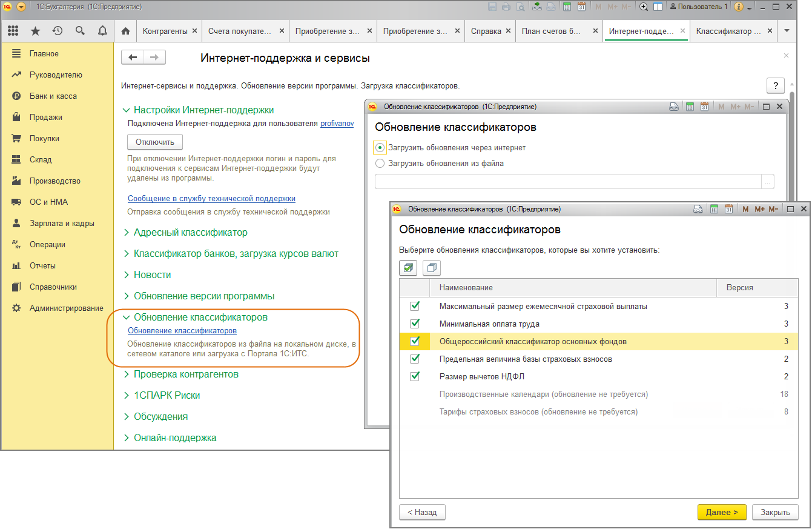The height and width of the screenshot is (529, 812).
Task: Open the sections grid menu icon
Action: pos(13,31)
